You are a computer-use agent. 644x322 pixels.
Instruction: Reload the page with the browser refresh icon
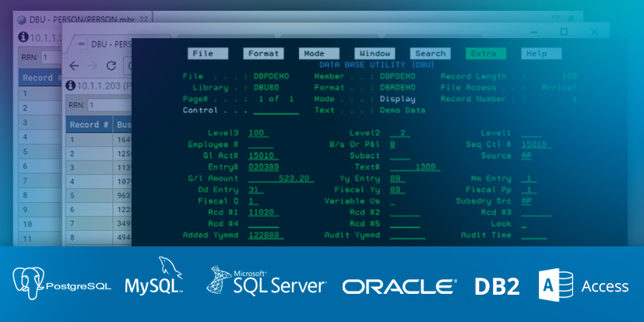pos(111,65)
